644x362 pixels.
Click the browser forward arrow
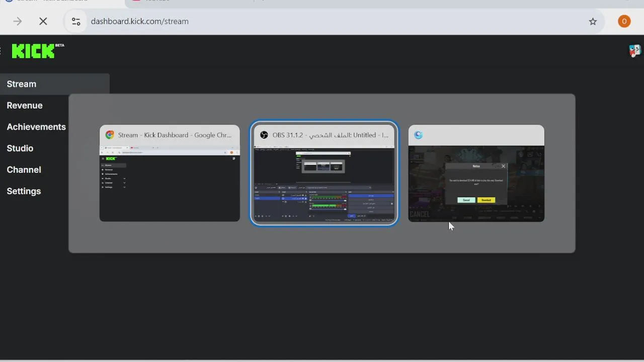(18, 21)
